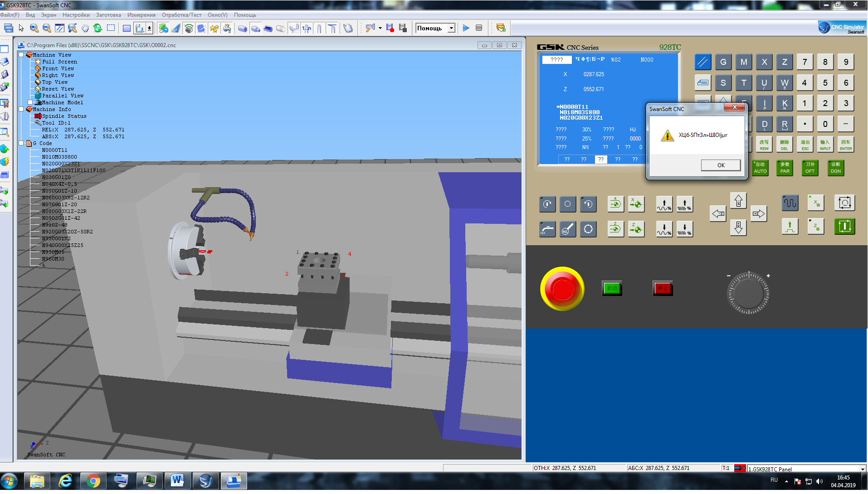
Task: Select Front View in the tree
Action: point(58,68)
